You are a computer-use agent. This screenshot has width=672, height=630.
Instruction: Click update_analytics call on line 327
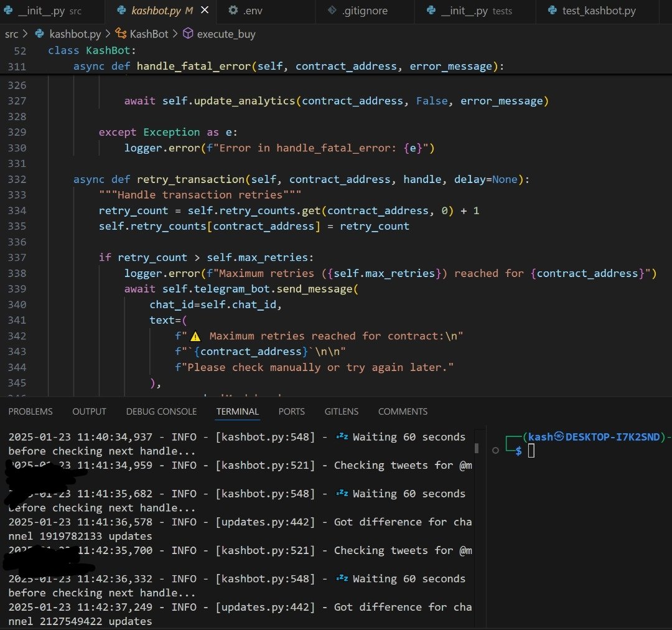point(245,101)
